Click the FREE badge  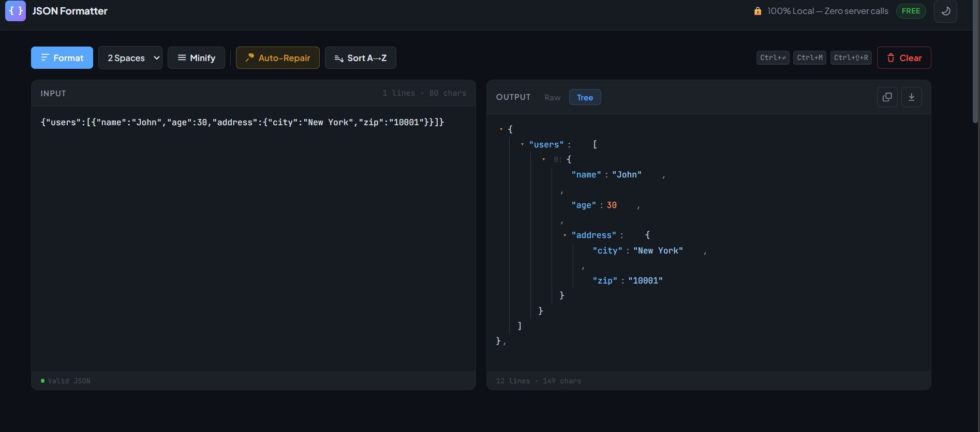(911, 11)
